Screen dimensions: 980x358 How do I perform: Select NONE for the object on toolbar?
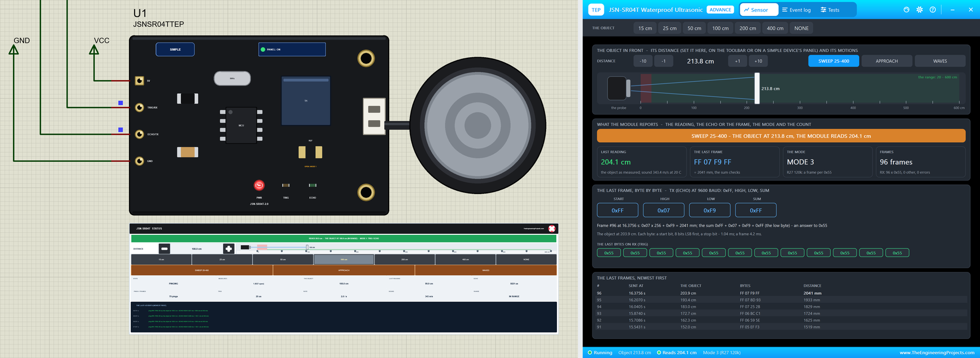coord(801,28)
